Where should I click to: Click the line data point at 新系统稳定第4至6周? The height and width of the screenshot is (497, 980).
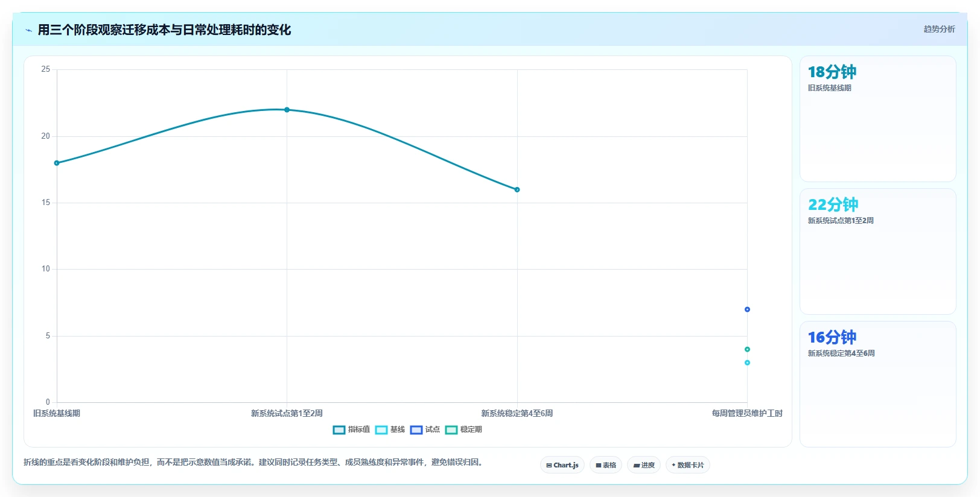pos(517,189)
